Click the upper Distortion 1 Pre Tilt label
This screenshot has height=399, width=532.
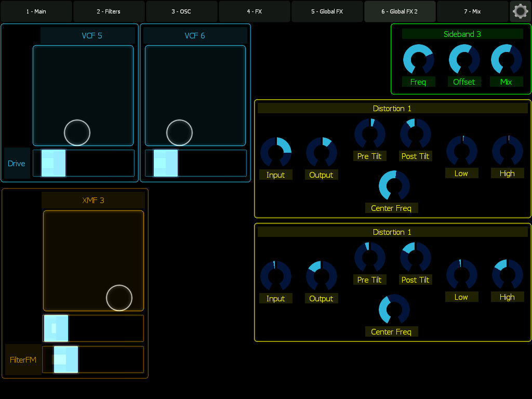[369, 156]
